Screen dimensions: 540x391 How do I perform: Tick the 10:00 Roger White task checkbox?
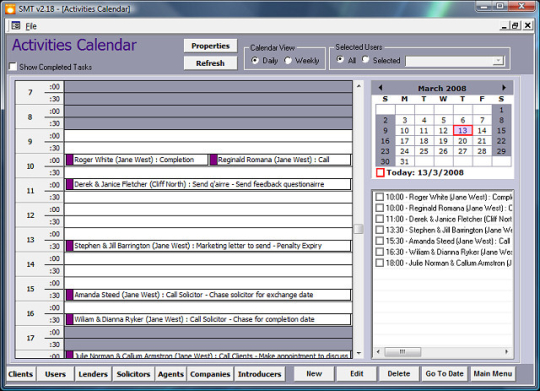click(380, 197)
